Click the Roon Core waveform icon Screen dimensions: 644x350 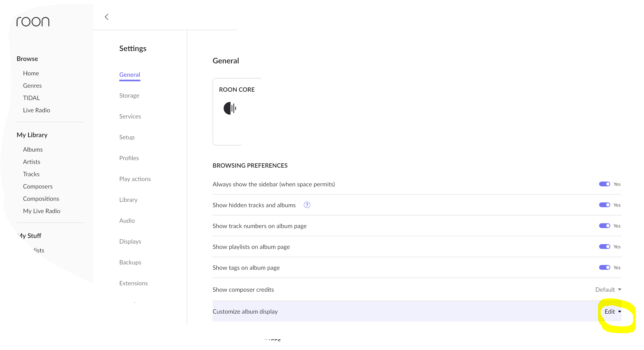click(230, 108)
